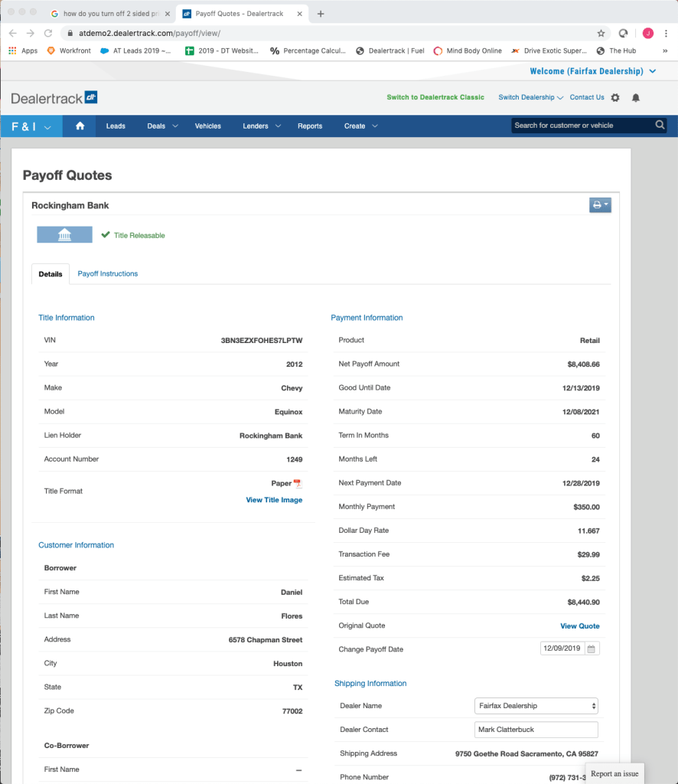The image size is (678, 784).
Task: Open the Dealer Name select box
Action: point(536,706)
